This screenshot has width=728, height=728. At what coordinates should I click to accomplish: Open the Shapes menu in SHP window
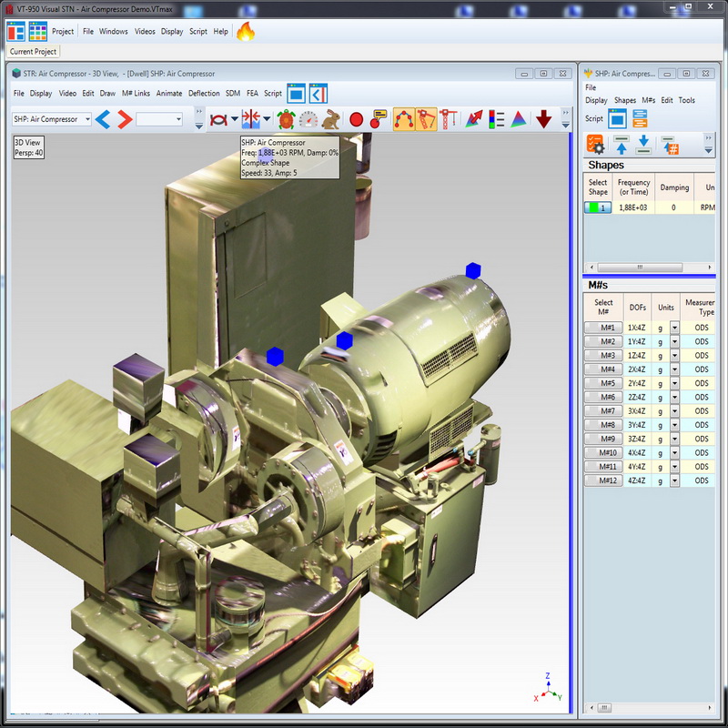(624, 100)
